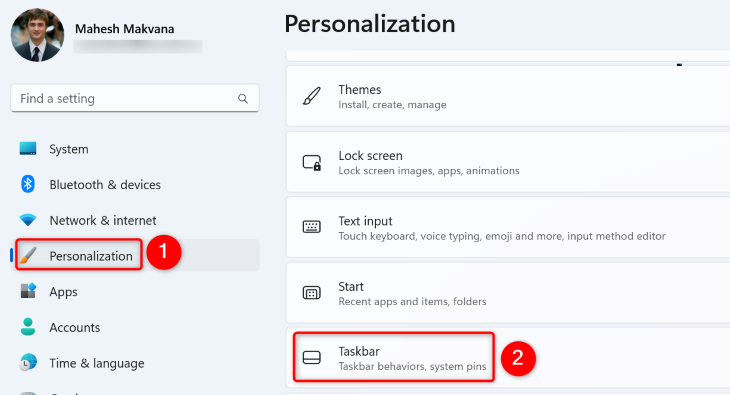Click the Themes brush icon
The image size is (730, 395).
(311, 96)
